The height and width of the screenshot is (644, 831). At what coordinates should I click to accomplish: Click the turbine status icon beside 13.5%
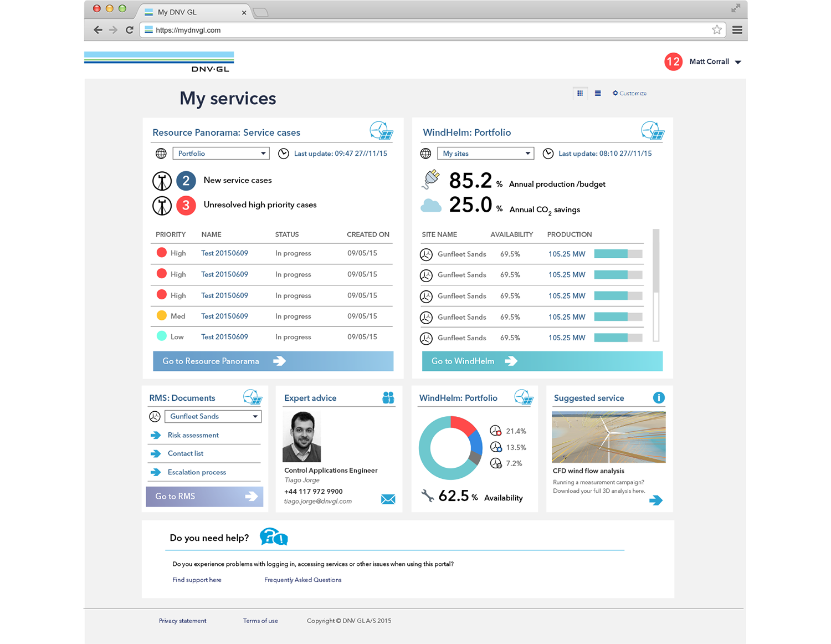tap(496, 447)
